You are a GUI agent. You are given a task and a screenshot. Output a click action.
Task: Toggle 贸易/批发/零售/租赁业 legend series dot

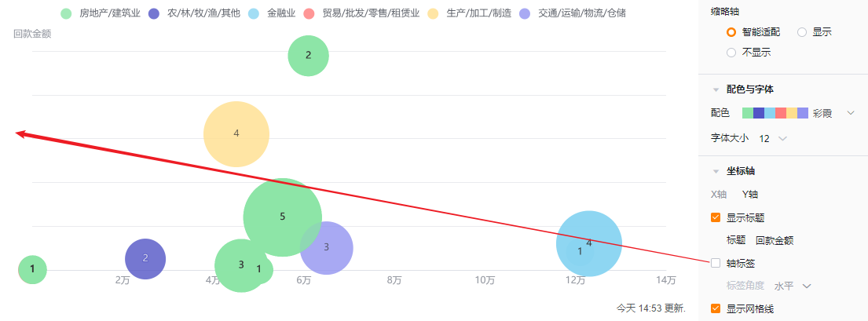point(309,13)
